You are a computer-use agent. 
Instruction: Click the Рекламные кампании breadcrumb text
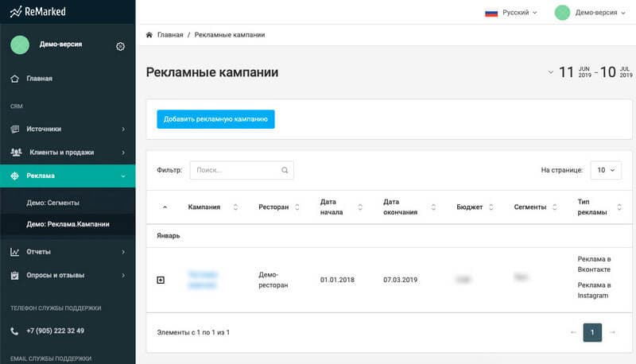pos(230,35)
